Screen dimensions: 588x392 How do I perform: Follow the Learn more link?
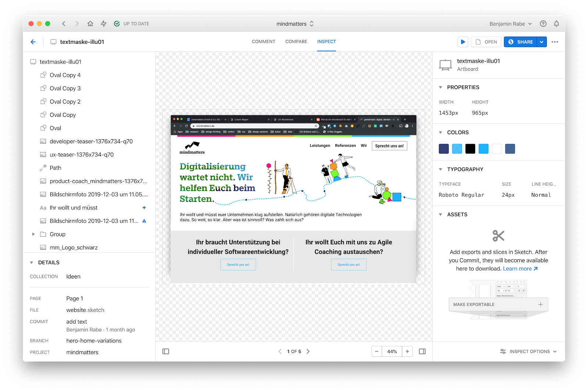click(520, 269)
